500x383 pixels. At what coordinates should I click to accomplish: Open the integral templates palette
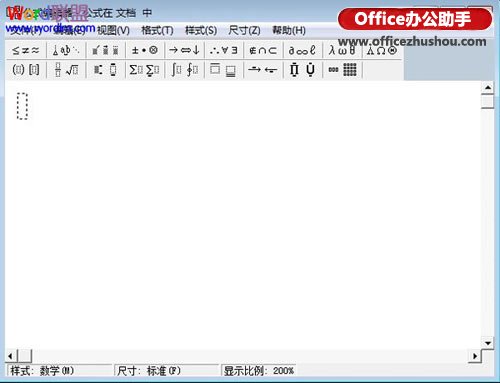click(184, 70)
